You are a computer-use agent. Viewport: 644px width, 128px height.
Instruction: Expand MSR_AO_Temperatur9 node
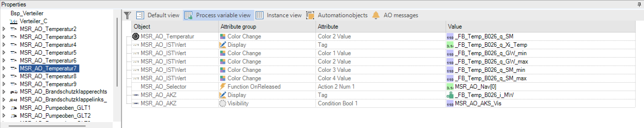point(4,84)
